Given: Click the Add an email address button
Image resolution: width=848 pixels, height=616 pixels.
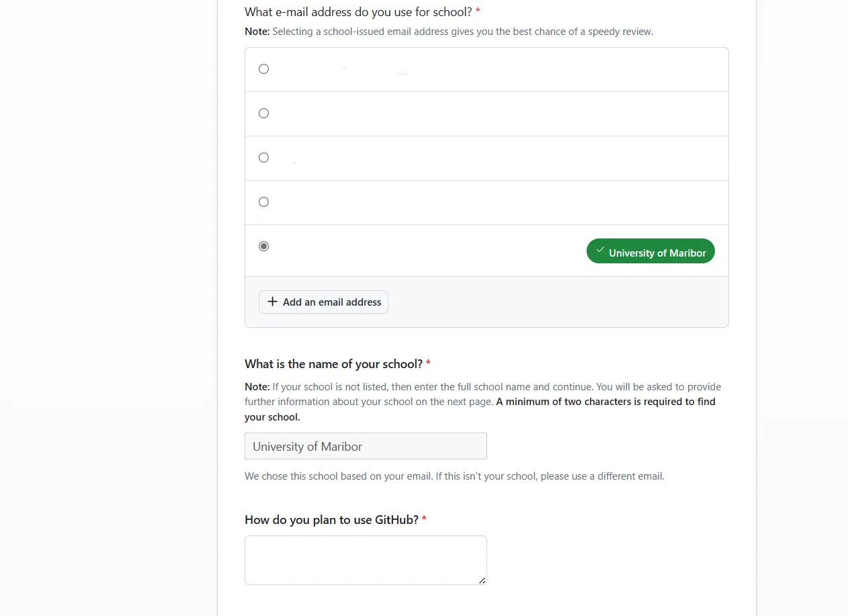Looking at the screenshot, I should [x=323, y=302].
